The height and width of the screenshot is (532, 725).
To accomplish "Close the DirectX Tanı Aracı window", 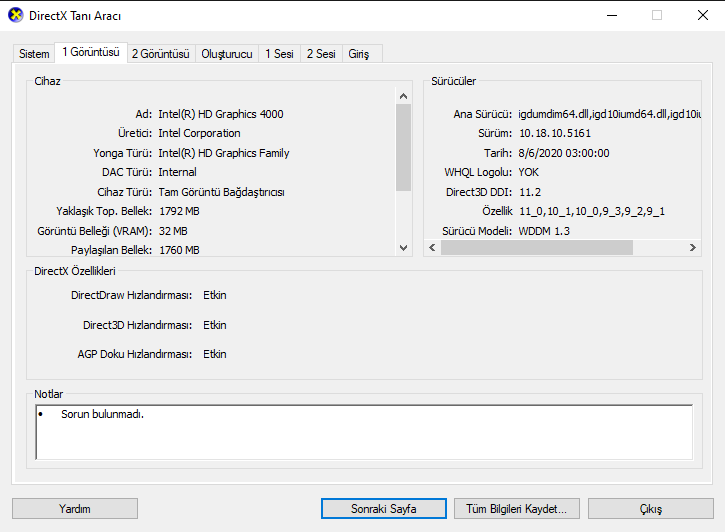I will (x=703, y=15).
